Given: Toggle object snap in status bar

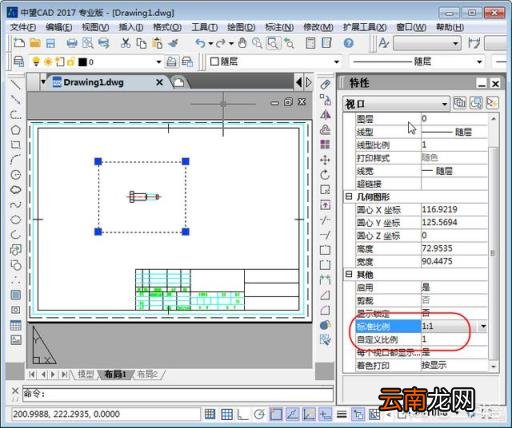Looking at the screenshot, I should point(276,414).
